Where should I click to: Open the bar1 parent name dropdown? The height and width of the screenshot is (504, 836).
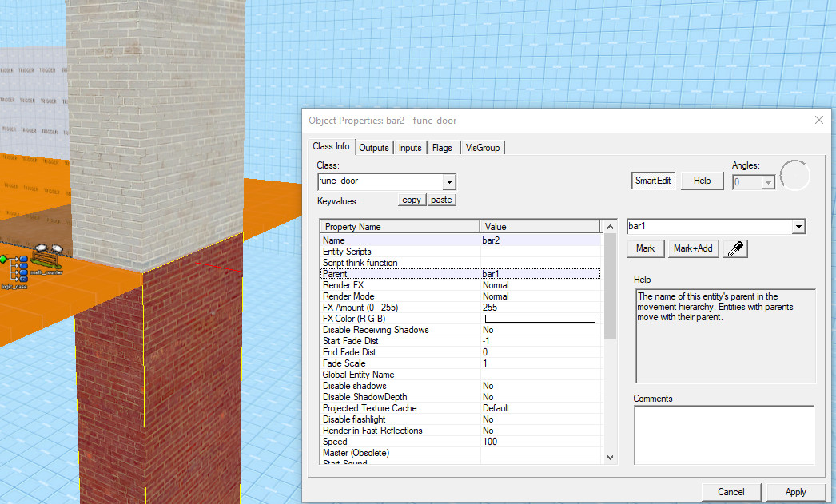(798, 226)
